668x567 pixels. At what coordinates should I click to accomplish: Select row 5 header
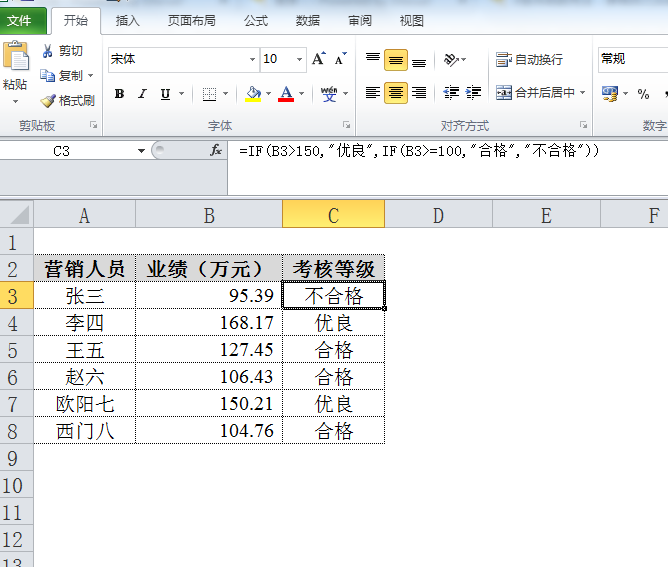pyautogui.click(x=17, y=350)
